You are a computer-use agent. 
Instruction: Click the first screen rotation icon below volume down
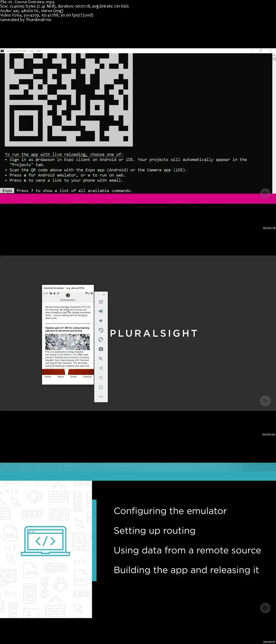[101, 330]
